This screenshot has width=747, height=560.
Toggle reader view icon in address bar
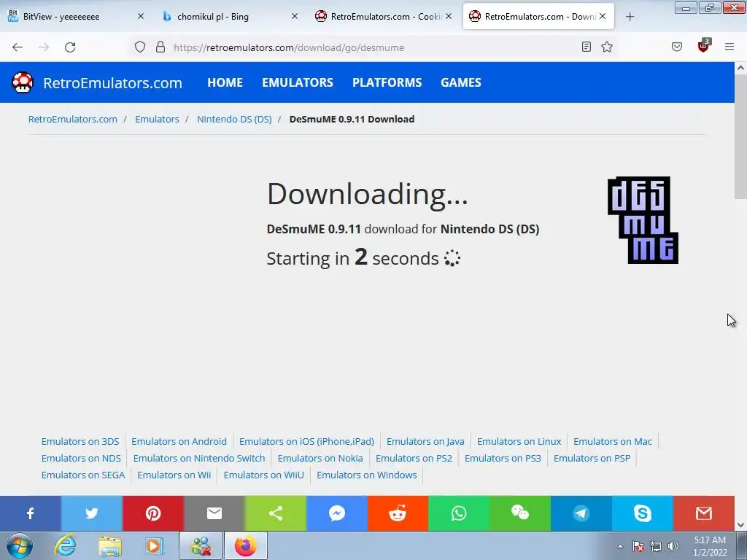click(x=587, y=47)
